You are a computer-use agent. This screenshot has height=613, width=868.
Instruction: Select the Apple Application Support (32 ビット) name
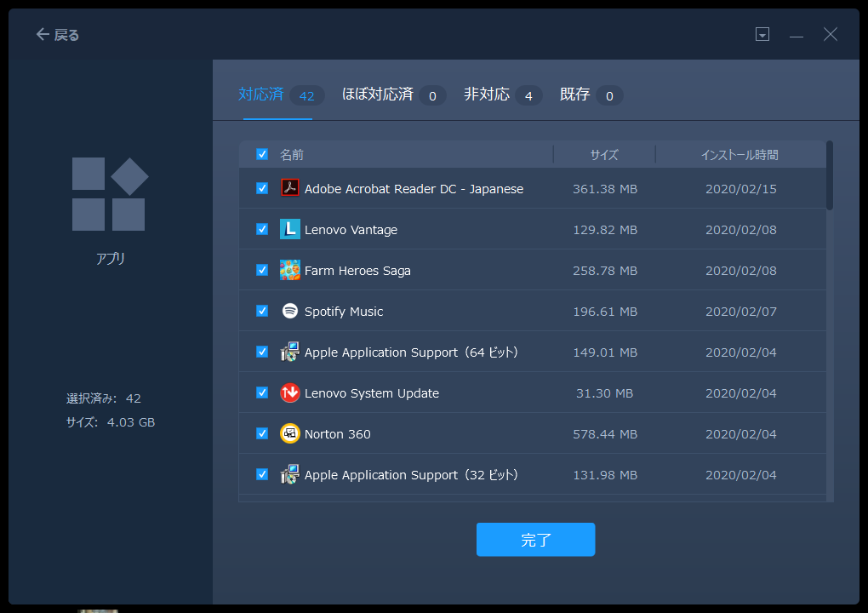click(411, 475)
